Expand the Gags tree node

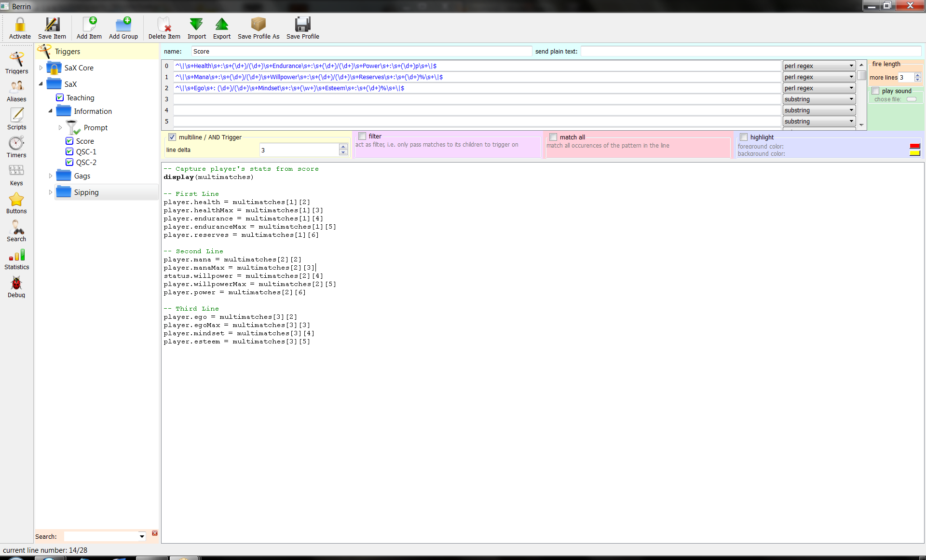(x=50, y=176)
